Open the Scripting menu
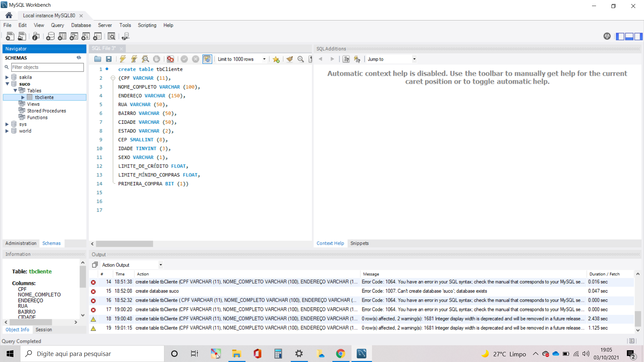This screenshot has width=644, height=362. click(x=147, y=25)
